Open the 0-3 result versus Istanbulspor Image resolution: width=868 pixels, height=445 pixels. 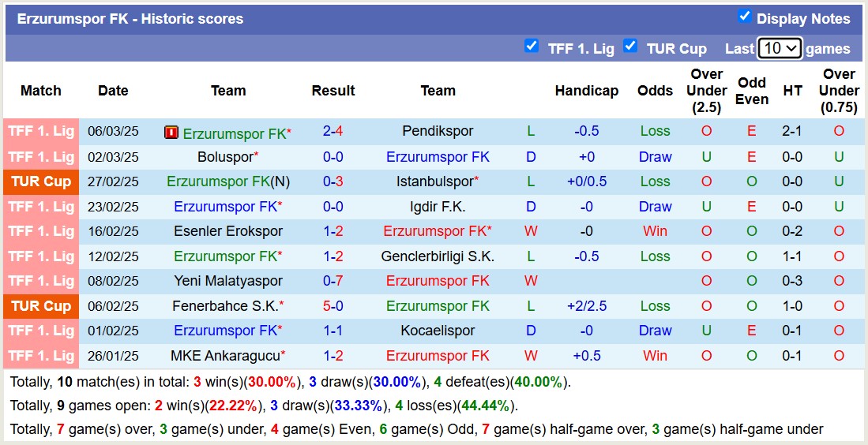[333, 181]
